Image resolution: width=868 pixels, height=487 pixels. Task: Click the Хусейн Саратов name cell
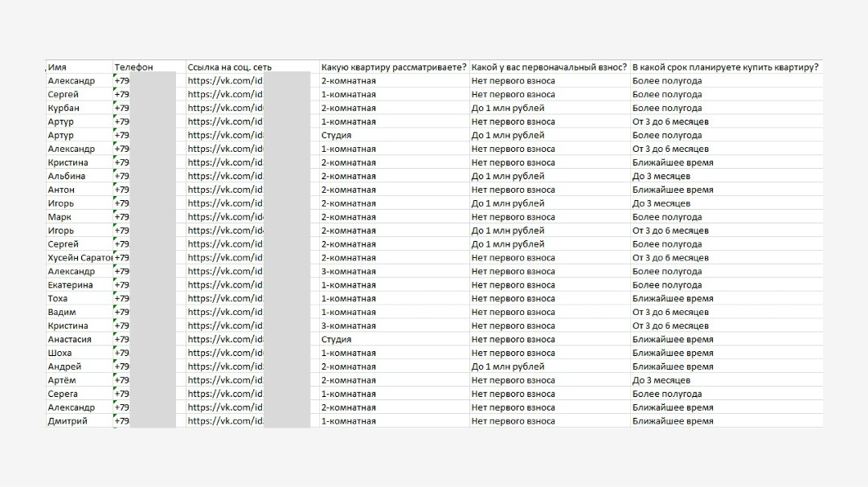tap(80, 258)
